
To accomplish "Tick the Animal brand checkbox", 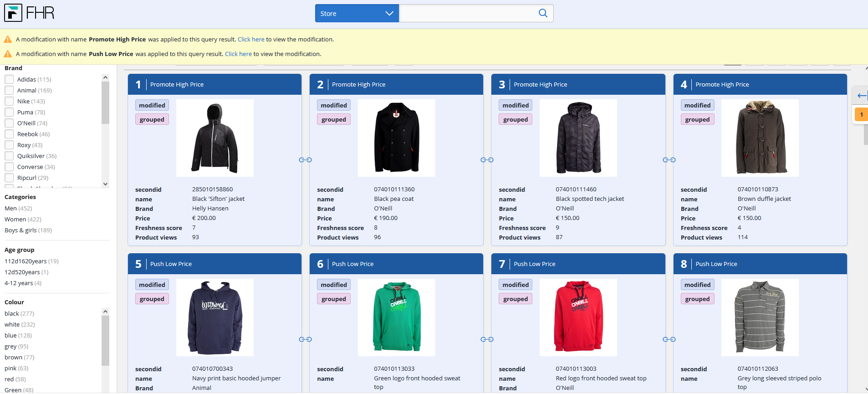I will [x=9, y=90].
